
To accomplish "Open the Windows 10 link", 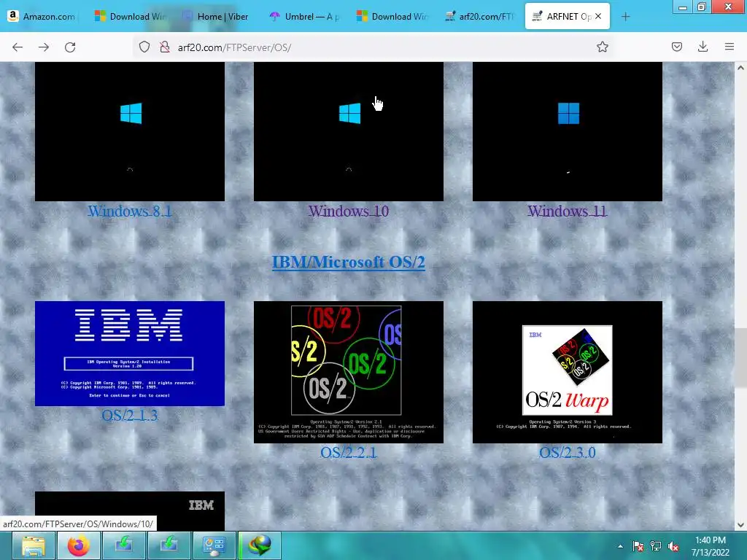I will pyautogui.click(x=348, y=211).
